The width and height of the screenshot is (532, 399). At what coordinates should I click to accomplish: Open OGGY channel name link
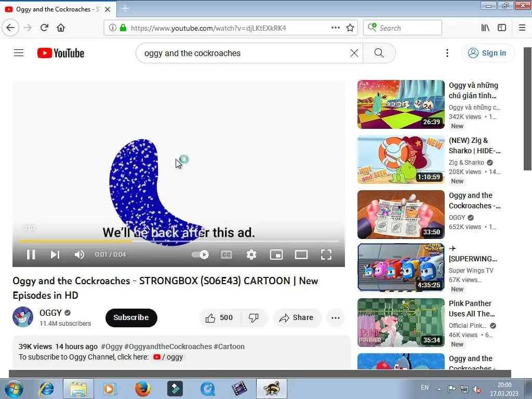click(50, 312)
